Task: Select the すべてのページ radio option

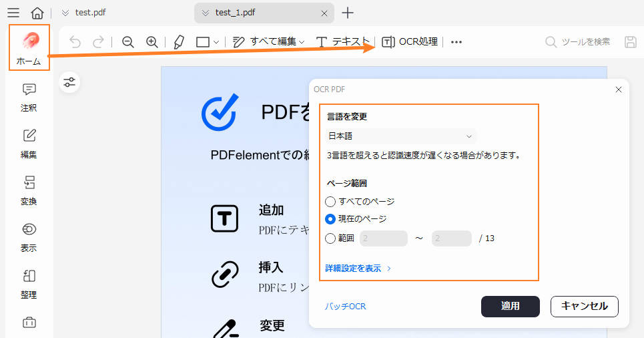Action: 330,202
